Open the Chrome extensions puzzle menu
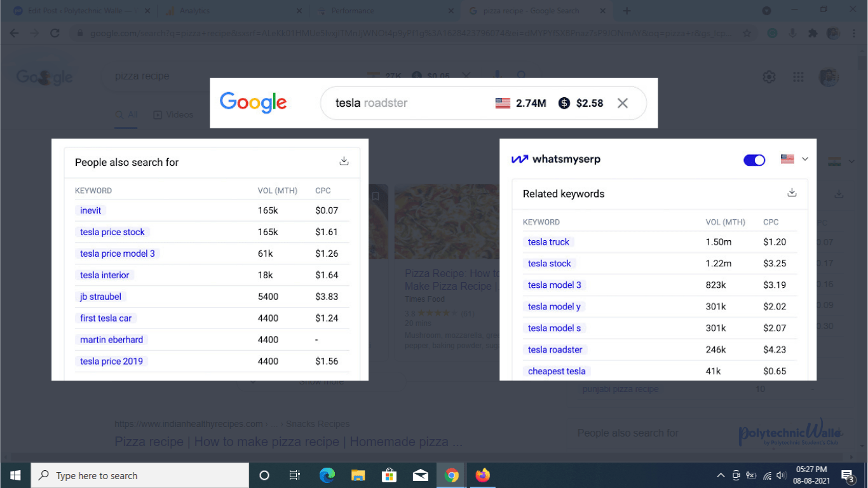Image resolution: width=868 pixels, height=488 pixels. coord(812,34)
